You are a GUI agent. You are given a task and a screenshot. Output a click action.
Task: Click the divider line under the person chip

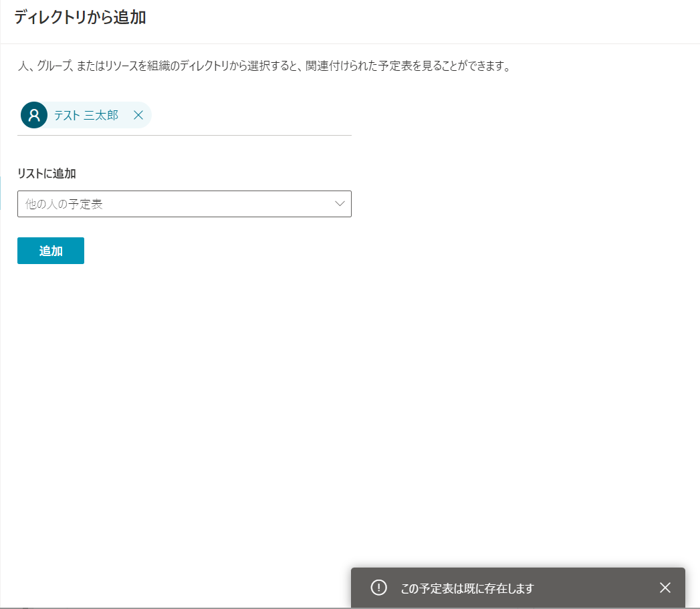[185, 135]
